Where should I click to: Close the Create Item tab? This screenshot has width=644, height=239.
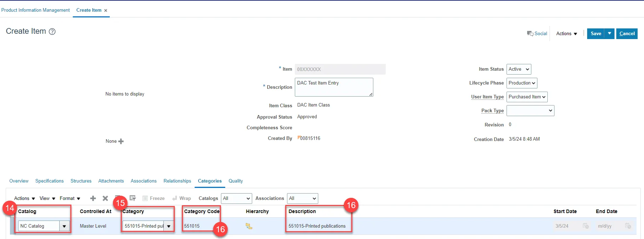point(105,11)
